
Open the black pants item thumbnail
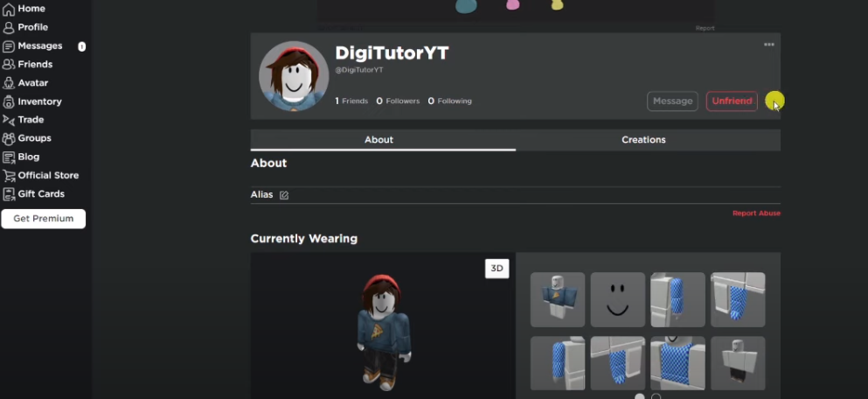click(738, 363)
